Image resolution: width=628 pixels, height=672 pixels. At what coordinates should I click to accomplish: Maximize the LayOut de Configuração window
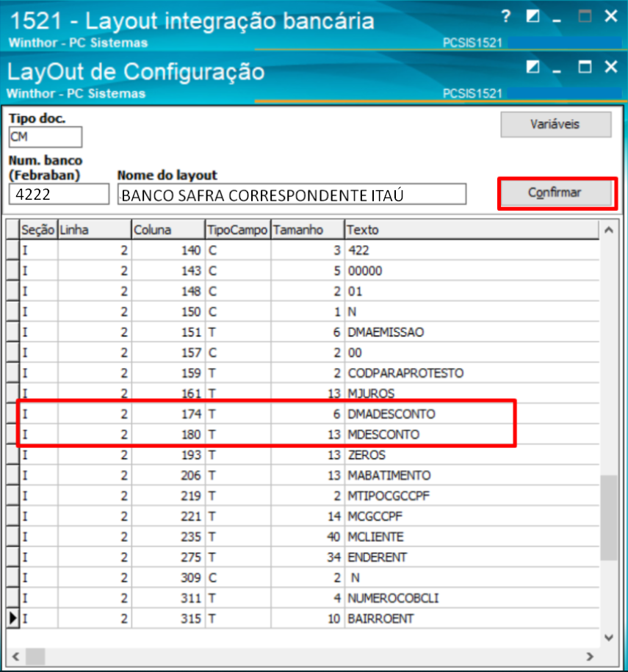pyautogui.click(x=585, y=66)
